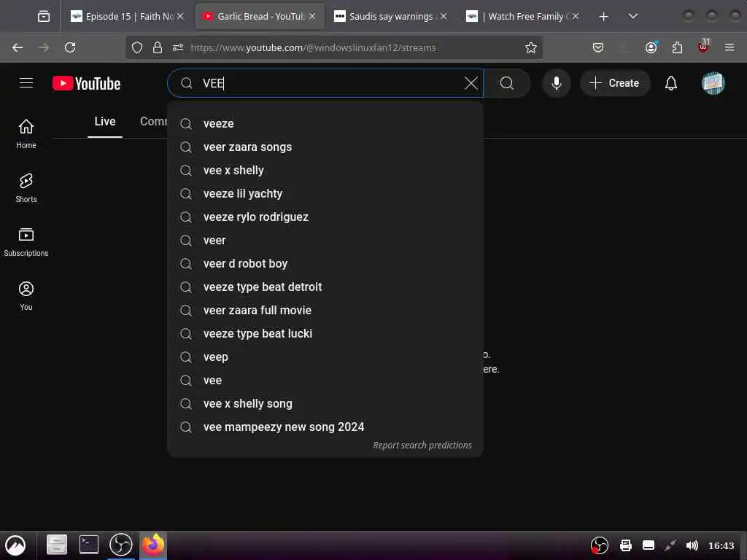This screenshot has height=560, width=747.
Task: Open the Firefox application menu
Action: pos(729,47)
